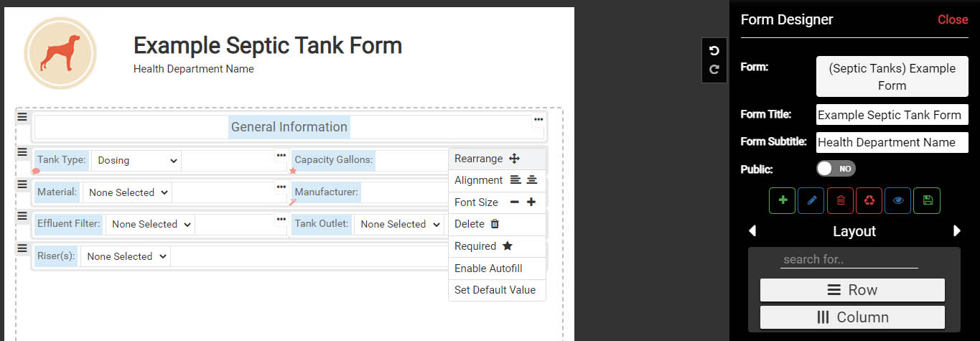This screenshot has height=341, width=980.
Task: Click the blue eye preview icon
Action: click(898, 201)
